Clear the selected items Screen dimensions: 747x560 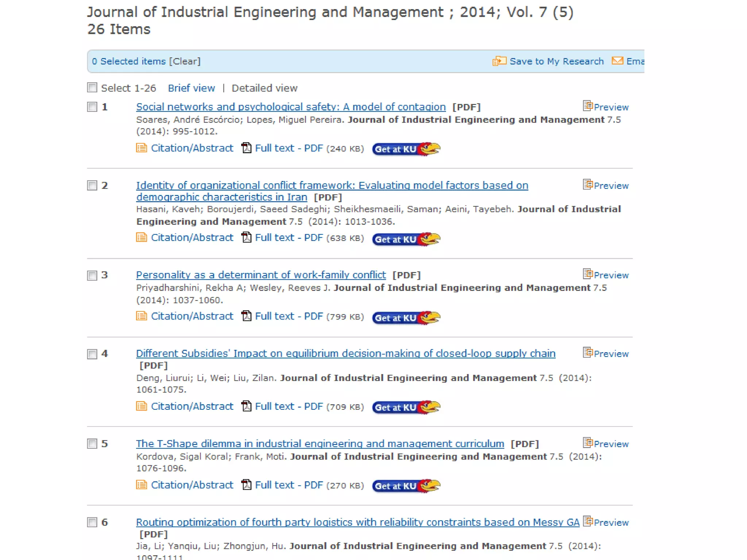(x=185, y=61)
